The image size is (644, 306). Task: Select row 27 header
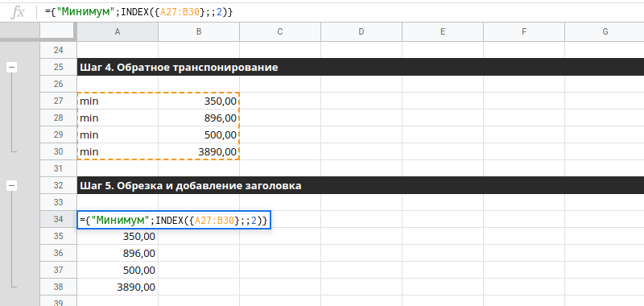58,101
